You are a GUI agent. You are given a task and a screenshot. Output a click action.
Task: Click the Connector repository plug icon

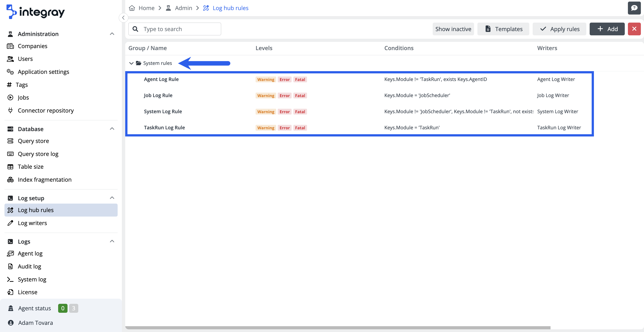coord(10,110)
